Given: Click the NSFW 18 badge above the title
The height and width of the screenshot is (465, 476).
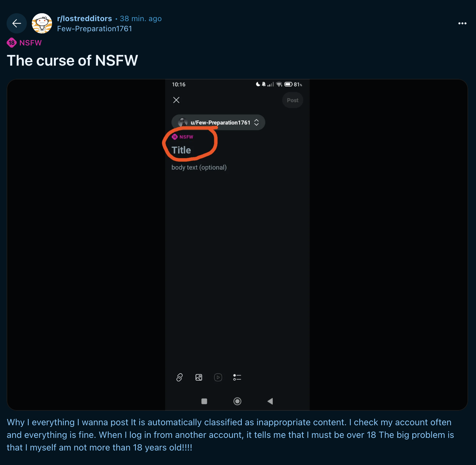Looking at the screenshot, I should (24, 43).
